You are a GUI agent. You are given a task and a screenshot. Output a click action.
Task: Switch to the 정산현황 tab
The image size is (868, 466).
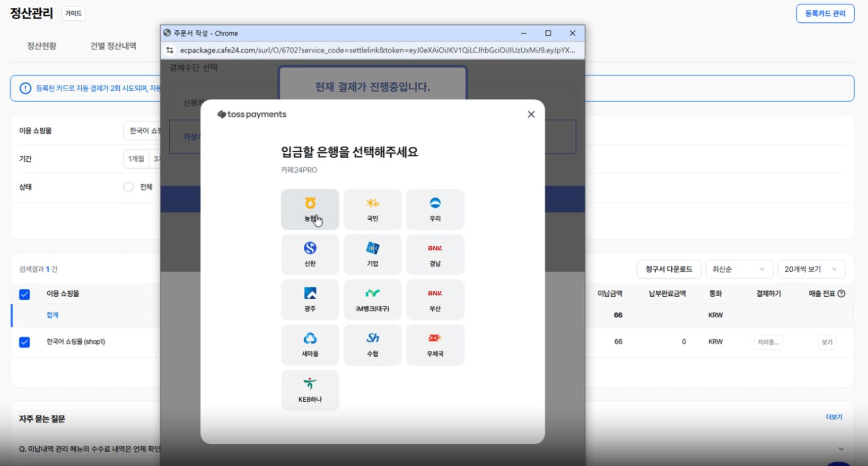41,46
